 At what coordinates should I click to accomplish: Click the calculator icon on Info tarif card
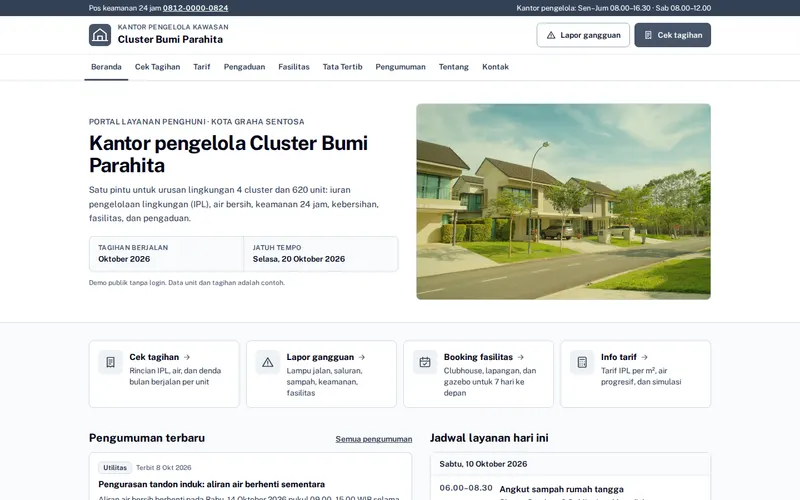582,362
